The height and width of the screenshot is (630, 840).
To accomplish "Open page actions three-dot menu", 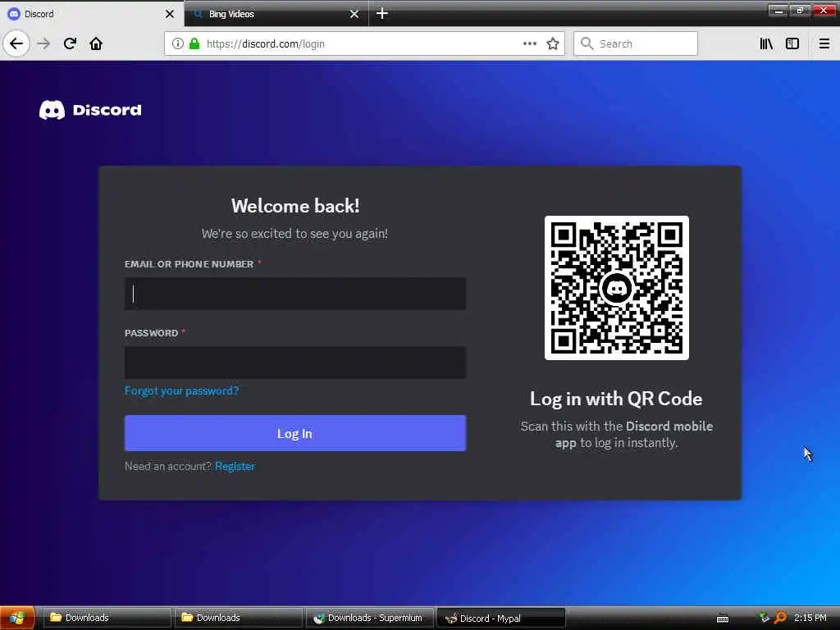I will [530, 43].
